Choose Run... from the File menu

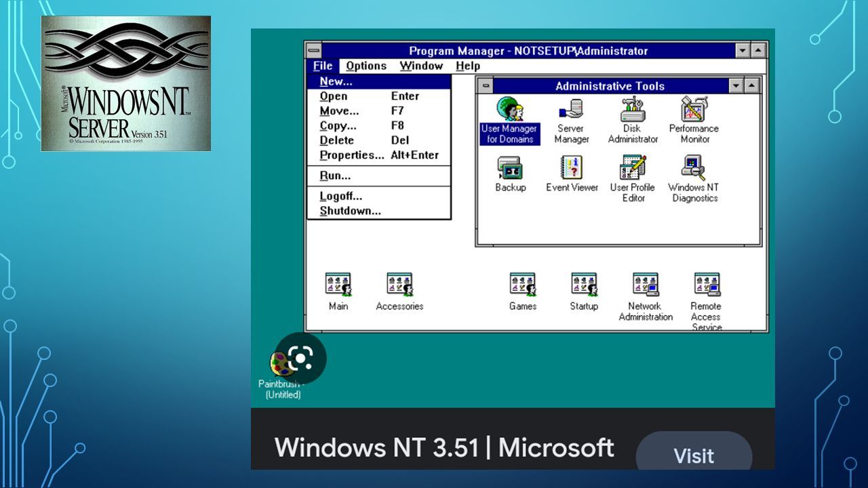pyautogui.click(x=380, y=176)
